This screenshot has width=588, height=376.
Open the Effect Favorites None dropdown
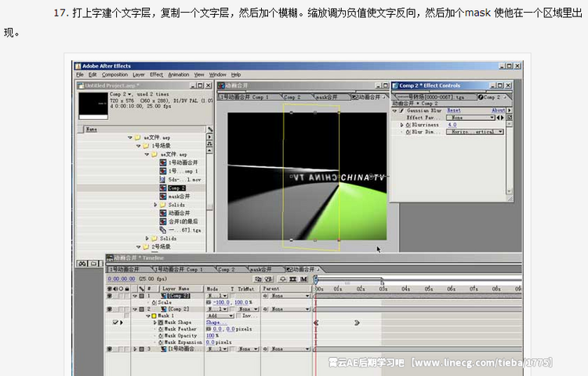tap(470, 118)
